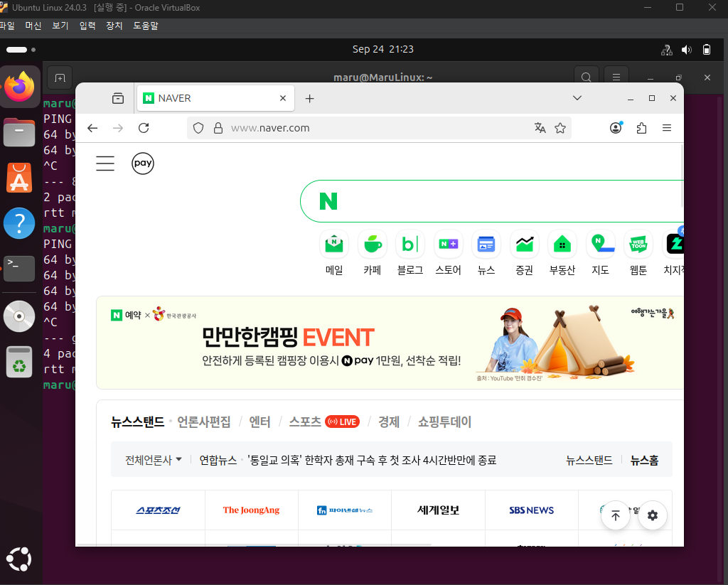Viewport: 728px width, 585px height.
Task: Open the Firefox account icon
Action: [x=616, y=128]
